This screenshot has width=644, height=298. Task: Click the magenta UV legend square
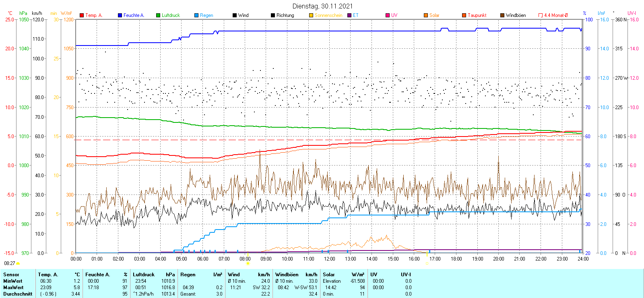coord(388,15)
